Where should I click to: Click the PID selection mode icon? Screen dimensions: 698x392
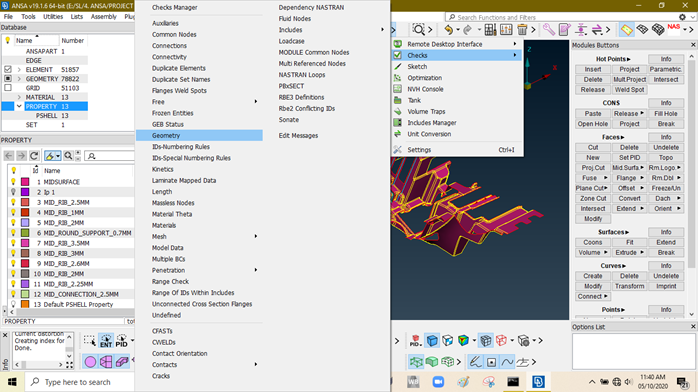tap(122, 341)
